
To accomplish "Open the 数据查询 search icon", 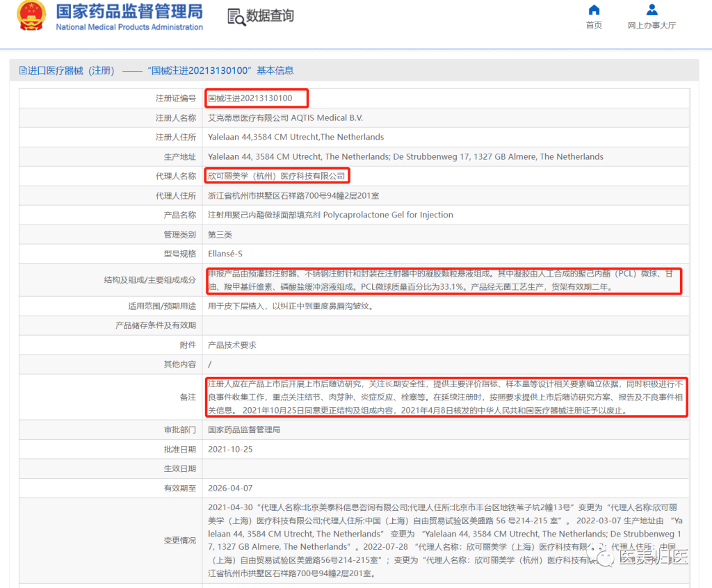I will coord(236,17).
